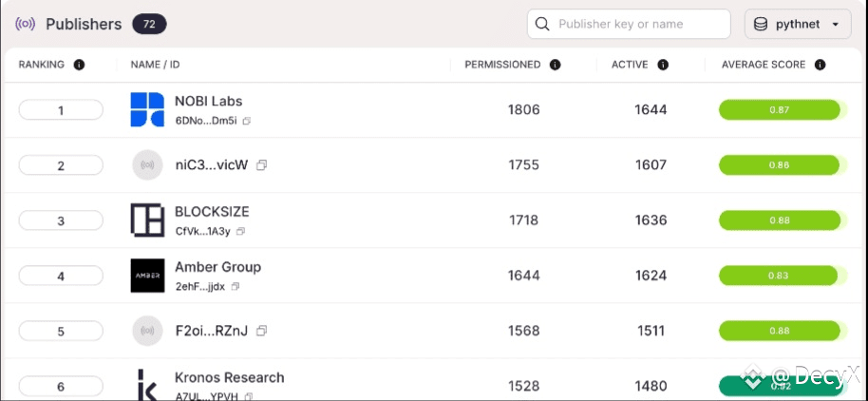The width and height of the screenshot is (868, 401).
Task: Click the info icon beside AVERAGE SCORE
Action: [820, 65]
